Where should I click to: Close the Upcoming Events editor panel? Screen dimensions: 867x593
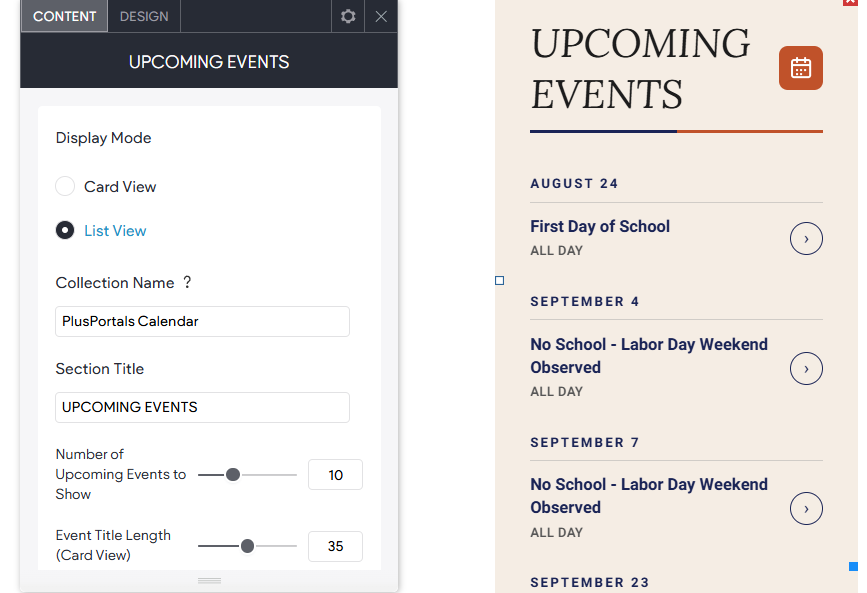381,16
